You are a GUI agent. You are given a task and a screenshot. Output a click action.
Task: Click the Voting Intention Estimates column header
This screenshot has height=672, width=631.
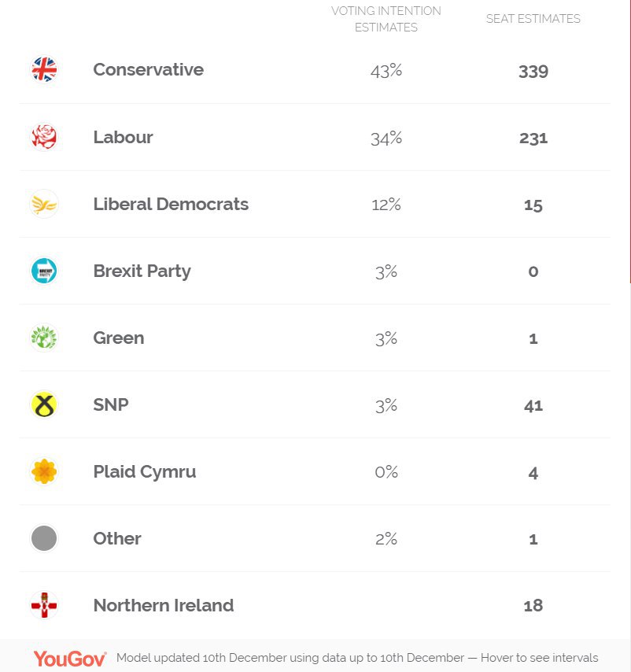386,19
